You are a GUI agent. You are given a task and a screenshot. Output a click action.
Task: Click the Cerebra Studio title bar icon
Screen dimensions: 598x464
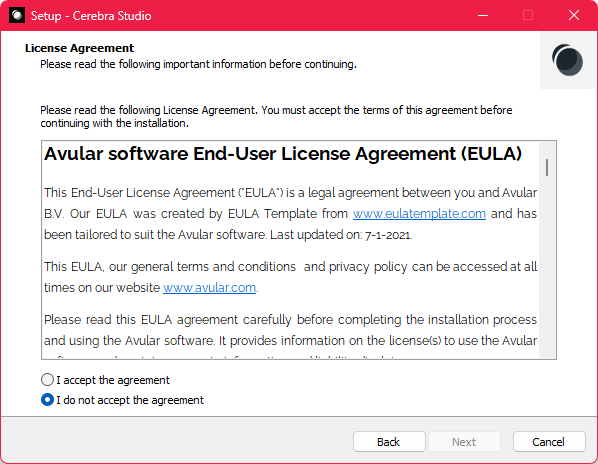(17, 15)
